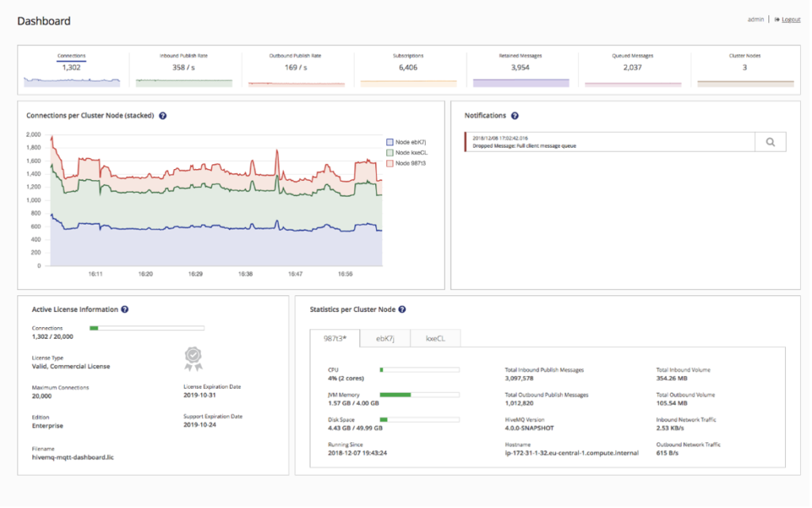Click the '4.0.0-SNAPSHOT' version value

click(x=529, y=428)
